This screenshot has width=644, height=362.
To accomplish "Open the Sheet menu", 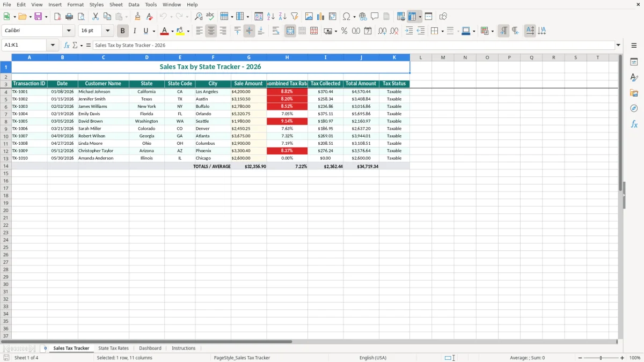I will click(x=116, y=4).
